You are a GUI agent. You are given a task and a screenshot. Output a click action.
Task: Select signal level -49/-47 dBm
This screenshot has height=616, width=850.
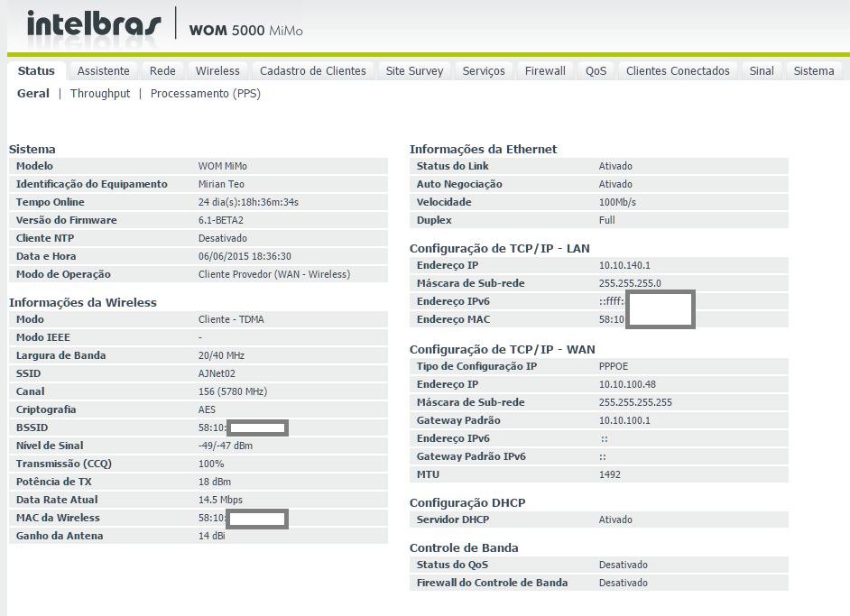225,446
